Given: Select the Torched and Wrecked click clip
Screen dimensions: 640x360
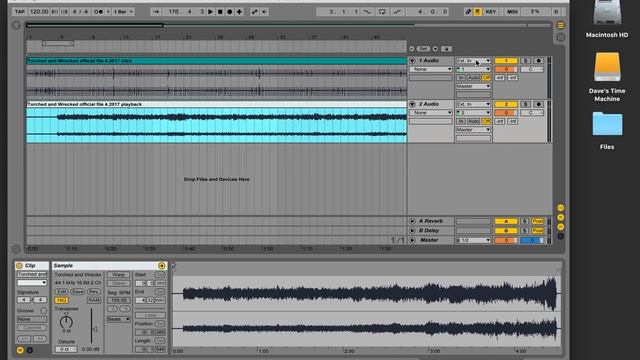Looking at the screenshot, I should click(x=216, y=61).
